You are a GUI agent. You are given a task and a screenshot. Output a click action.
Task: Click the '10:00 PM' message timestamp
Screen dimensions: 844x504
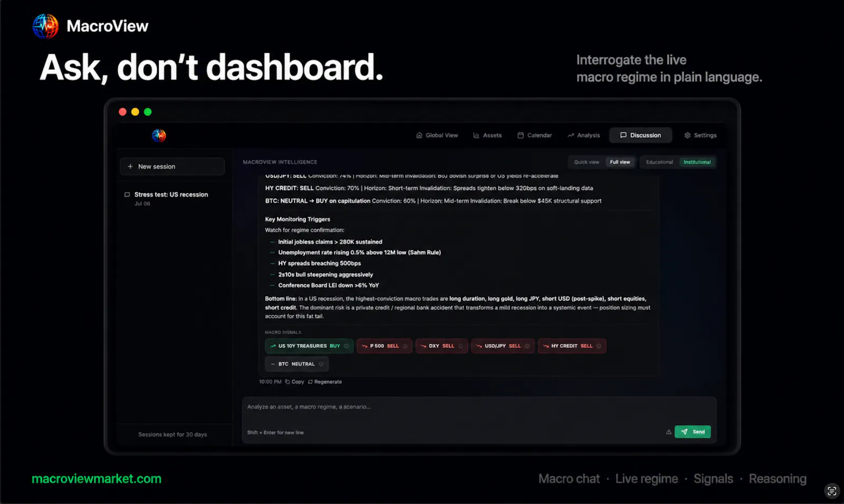tap(270, 382)
